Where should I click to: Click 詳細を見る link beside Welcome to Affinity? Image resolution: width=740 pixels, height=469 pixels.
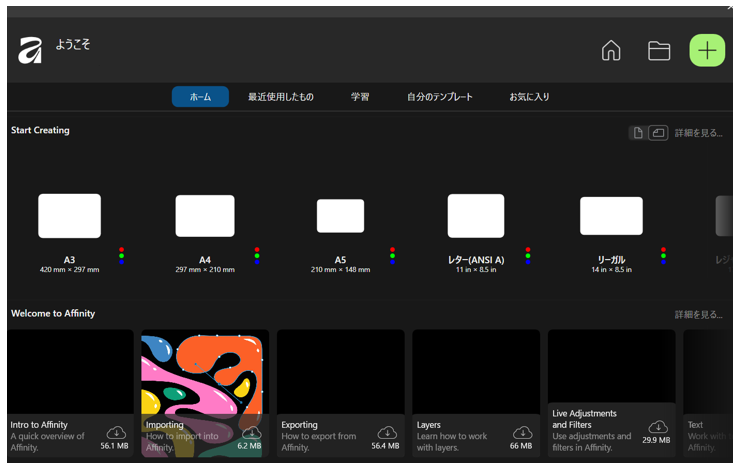(698, 314)
